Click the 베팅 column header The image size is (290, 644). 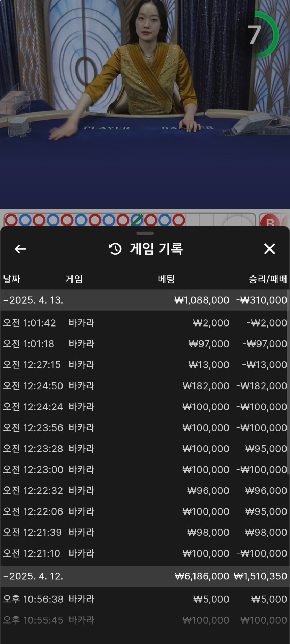pyautogui.click(x=166, y=279)
